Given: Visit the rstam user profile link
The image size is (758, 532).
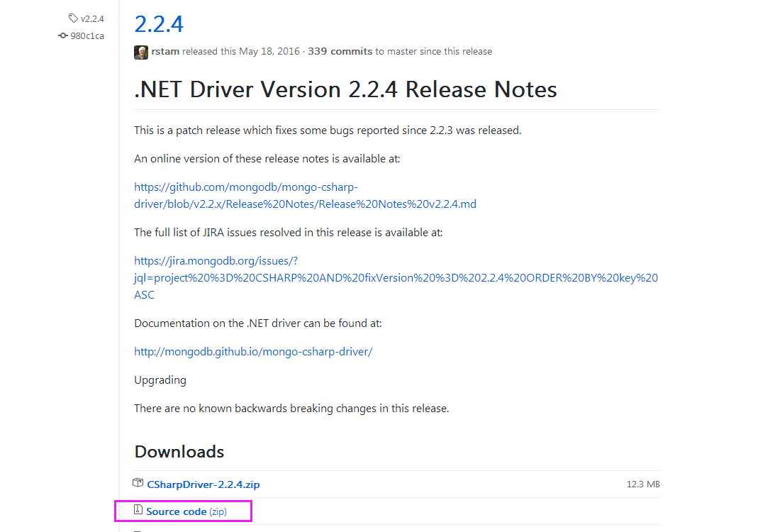Looking at the screenshot, I should [165, 51].
